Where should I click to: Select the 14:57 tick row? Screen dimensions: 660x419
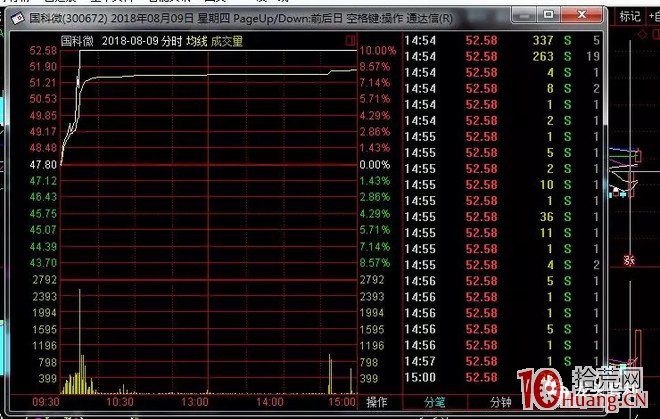503,361
